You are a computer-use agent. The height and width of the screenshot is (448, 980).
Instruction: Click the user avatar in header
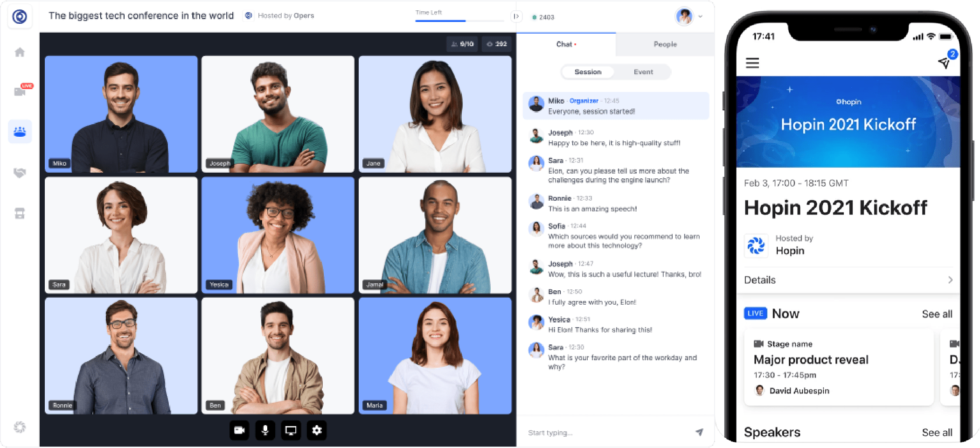tap(684, 17)
